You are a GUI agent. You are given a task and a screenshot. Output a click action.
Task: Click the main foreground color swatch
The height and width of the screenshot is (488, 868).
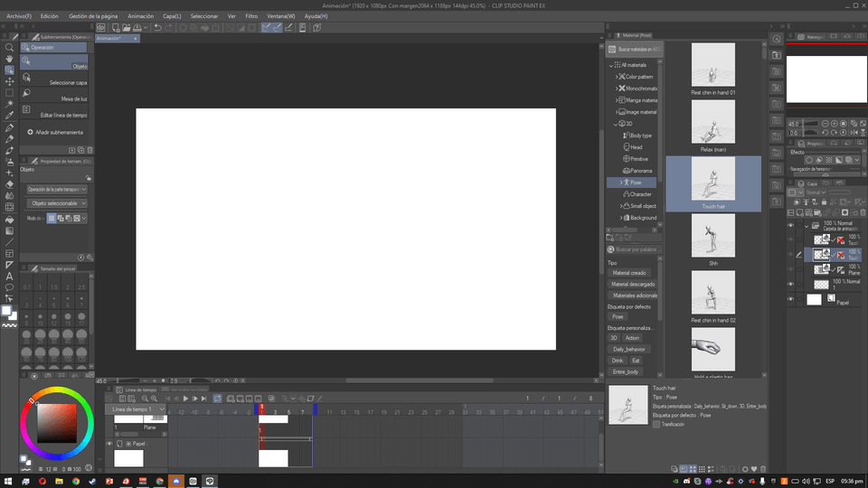point(6,311)
